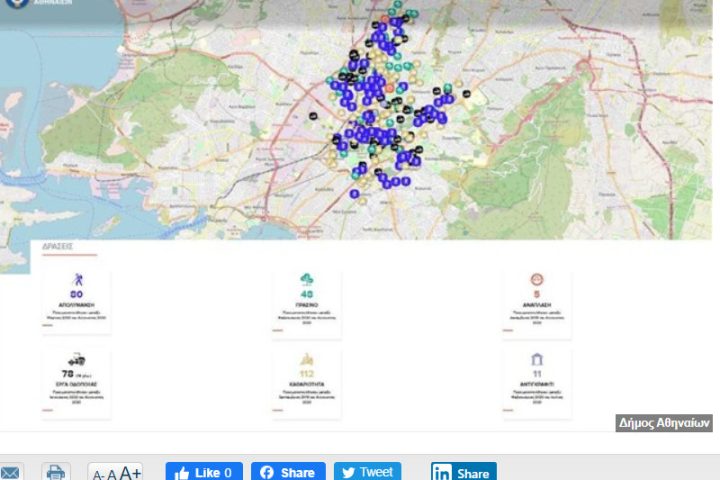Image resolution: width=720 pixels, height=480 pixels.
Task: Click the Δήμος Αθηναίων caption label
Action: point(664,423)
